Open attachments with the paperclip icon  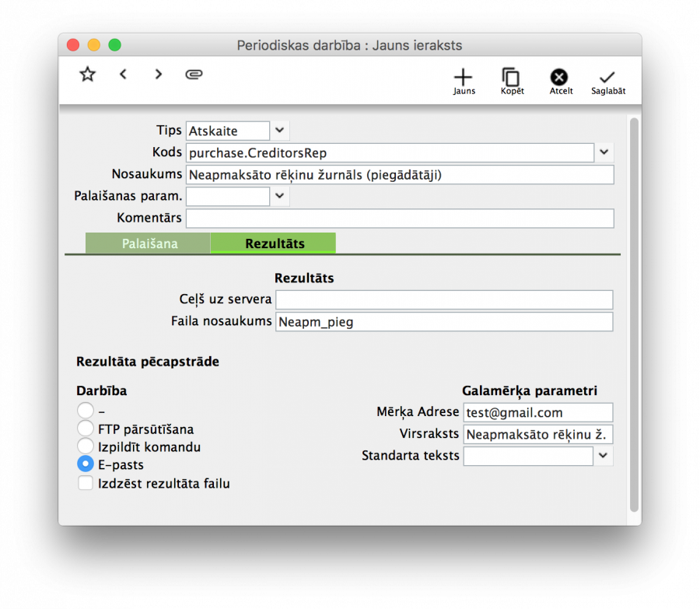[194, 74]
